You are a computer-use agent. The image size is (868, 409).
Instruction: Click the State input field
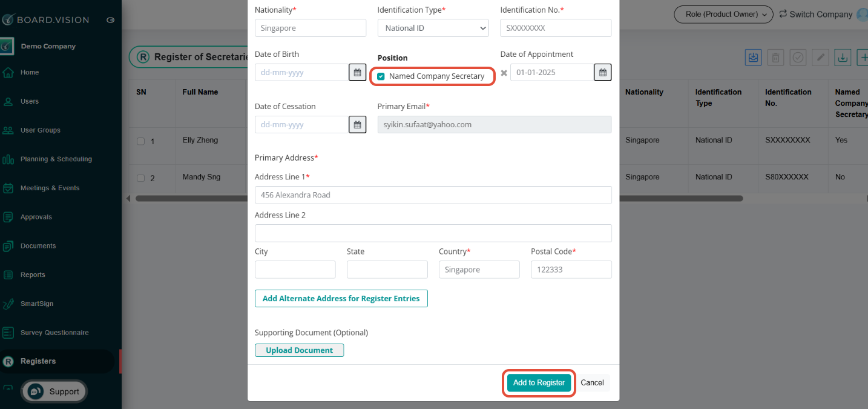(x=387, y=270)
